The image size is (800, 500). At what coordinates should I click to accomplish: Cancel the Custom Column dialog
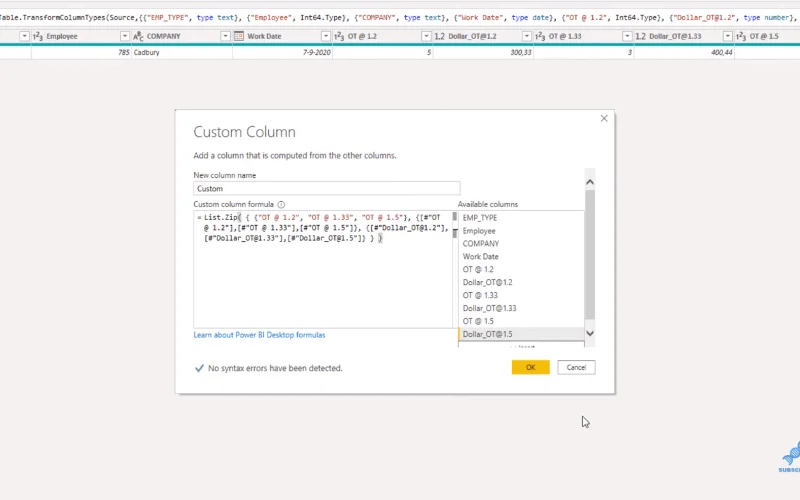point(576,367)
